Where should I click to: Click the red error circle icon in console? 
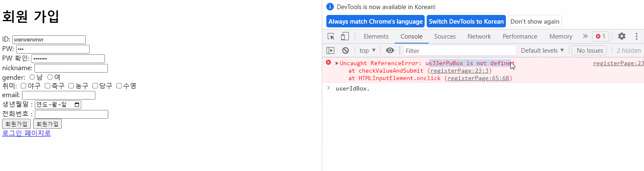click(328, 63)
